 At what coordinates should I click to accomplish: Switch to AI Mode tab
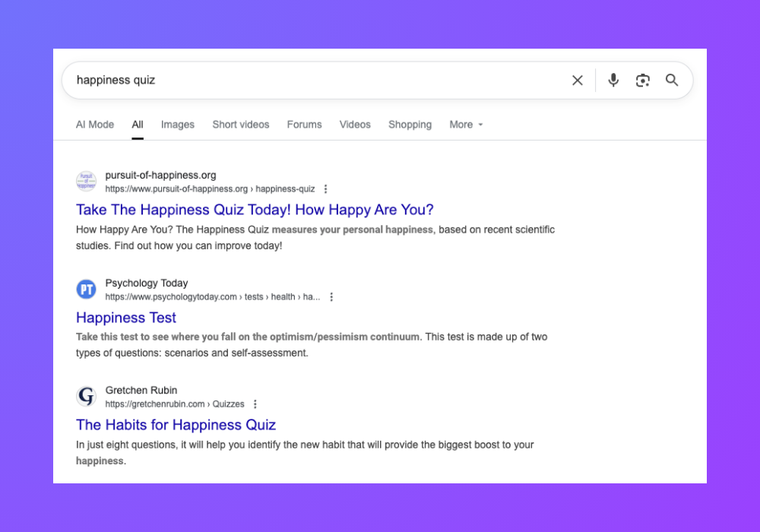[95, 125]
